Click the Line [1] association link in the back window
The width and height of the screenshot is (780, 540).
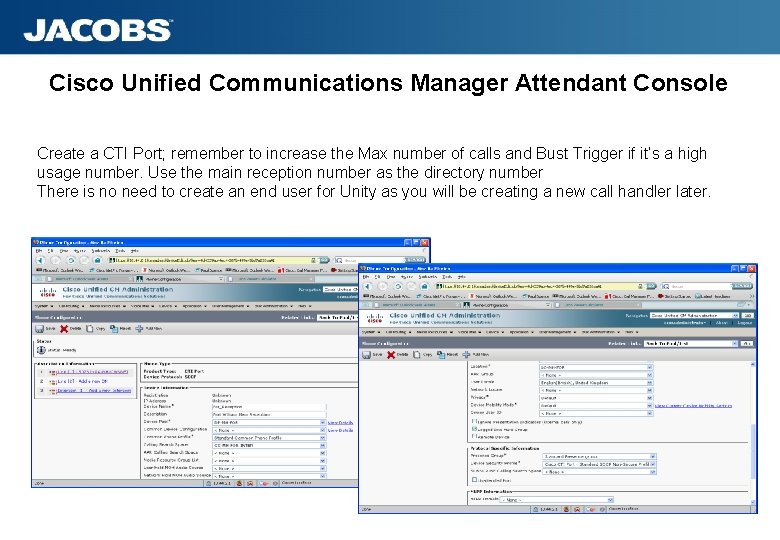[92, 372]
